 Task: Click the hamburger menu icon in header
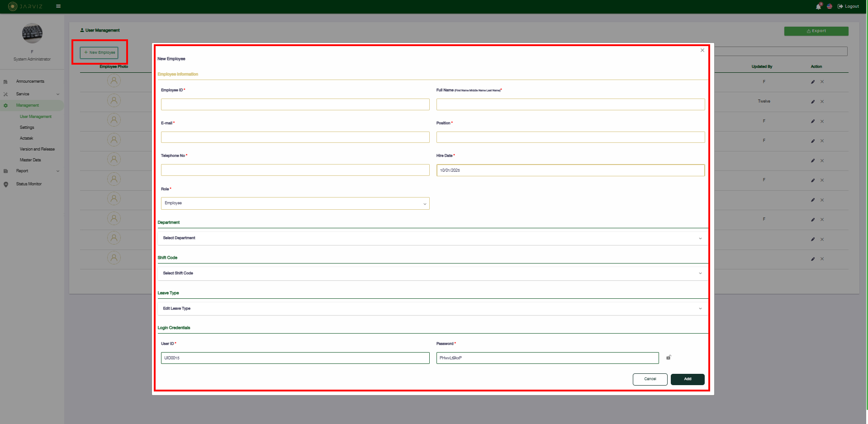(58, 6)
